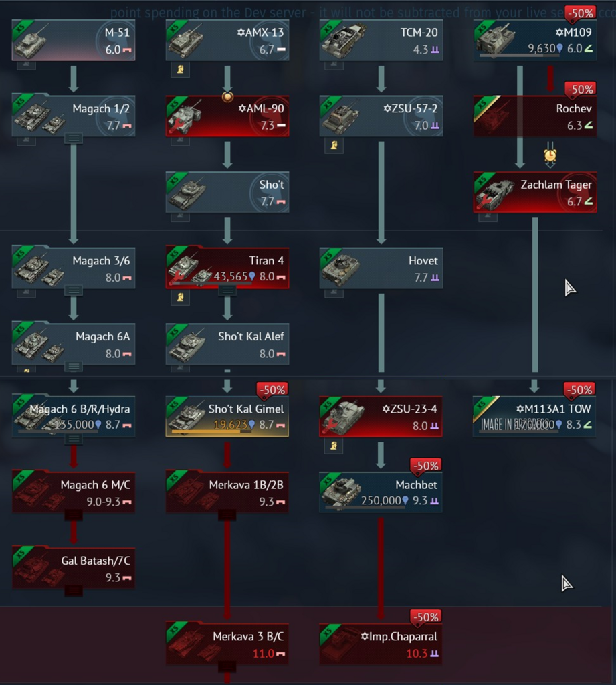The height and width of the screenshot is (685, 616).
Task: Select the Sho't tank card
Action: 227,192
